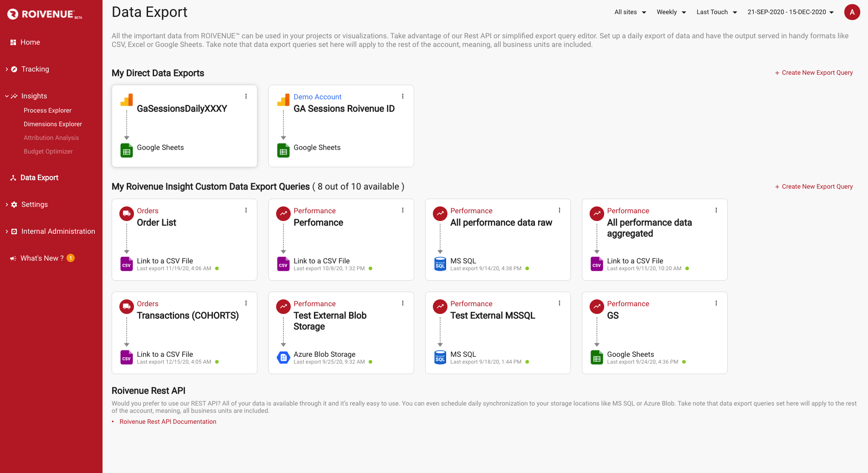868x473 pixels.
Task: Click Orders category link on Transactions (COHORTS)
Action: pos(148,304)
